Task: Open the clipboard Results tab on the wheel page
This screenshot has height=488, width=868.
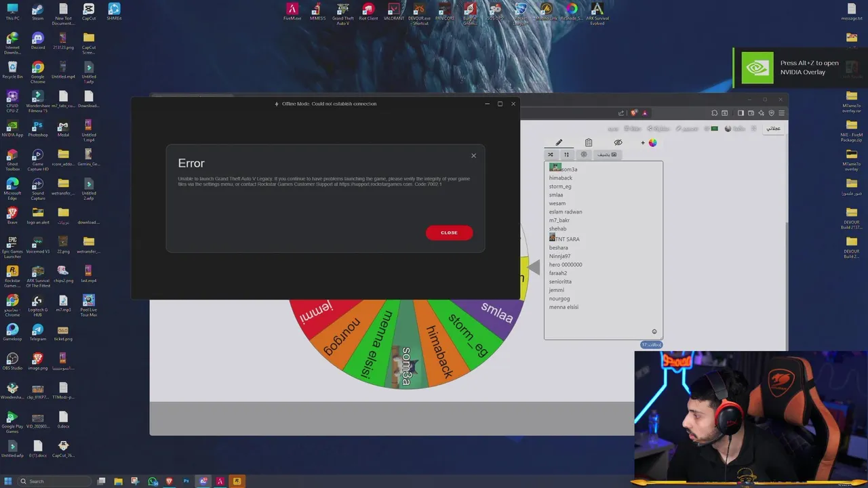Action: point(589,142)
